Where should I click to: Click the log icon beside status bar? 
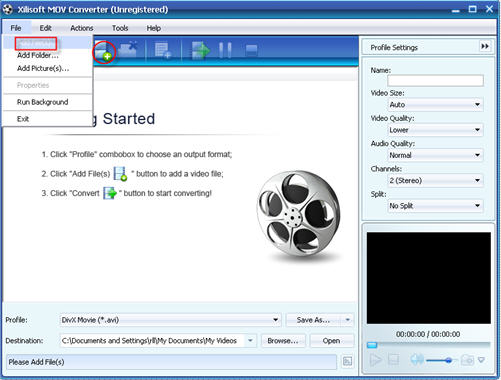point(347,361)
